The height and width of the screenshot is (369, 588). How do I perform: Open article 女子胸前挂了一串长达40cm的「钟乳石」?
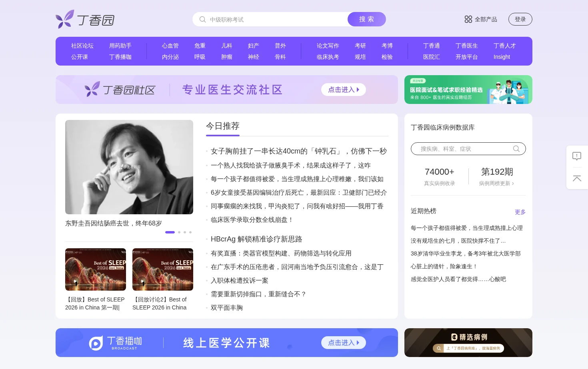pyautogui.click(x=299, y=151)
